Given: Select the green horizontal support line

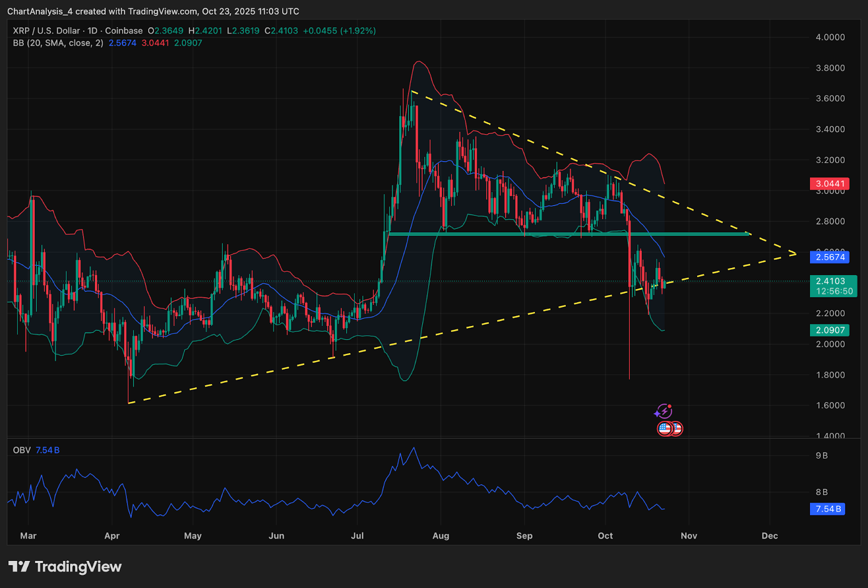Looking at the screenshot, I should tap(542, 234).
